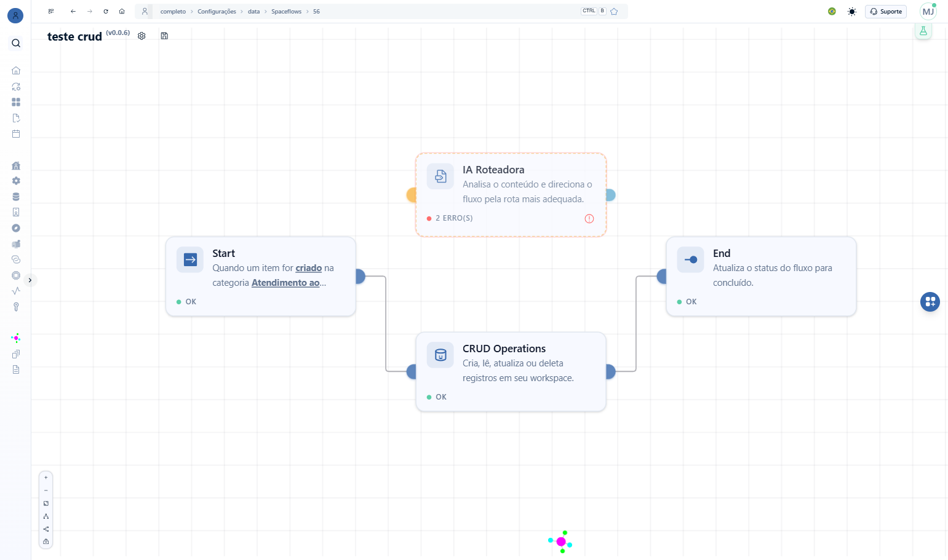Open the calendar icon in the sidebar
Screen dimensions: 948x560
[16, 133]
